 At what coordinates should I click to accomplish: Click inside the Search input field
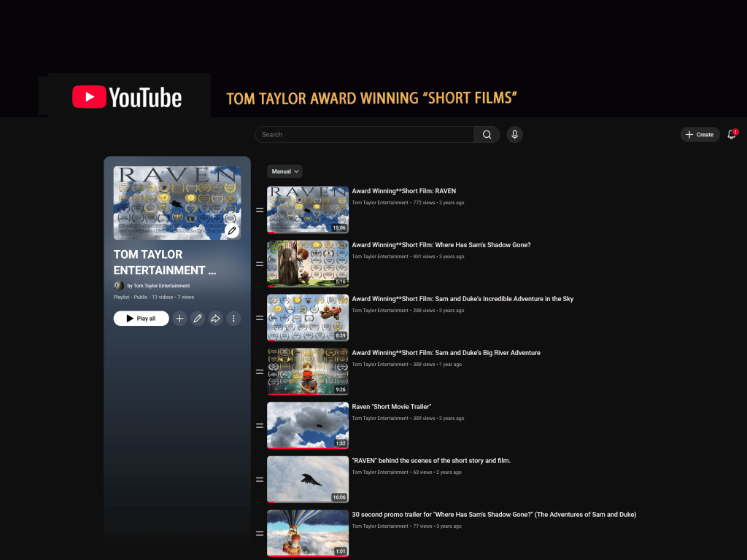tap(365, 135)
